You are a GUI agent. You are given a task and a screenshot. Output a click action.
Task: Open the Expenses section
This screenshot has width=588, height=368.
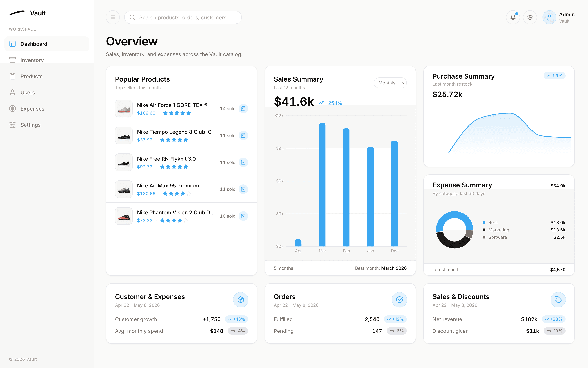coord(47,109)
